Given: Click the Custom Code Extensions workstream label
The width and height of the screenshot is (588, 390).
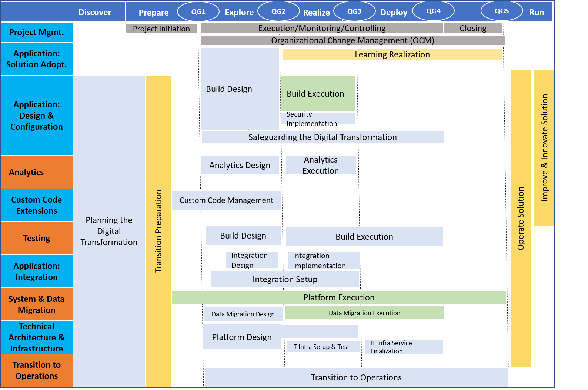Looking at the screenshot, I should [x=37, y=205].
